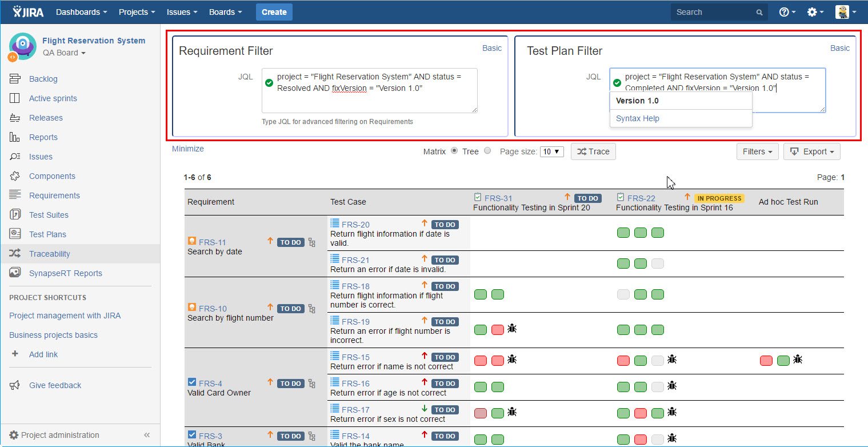Click red result box in FRS-19 row
This screenshot has height=447, width=868.
coord(498,330)
